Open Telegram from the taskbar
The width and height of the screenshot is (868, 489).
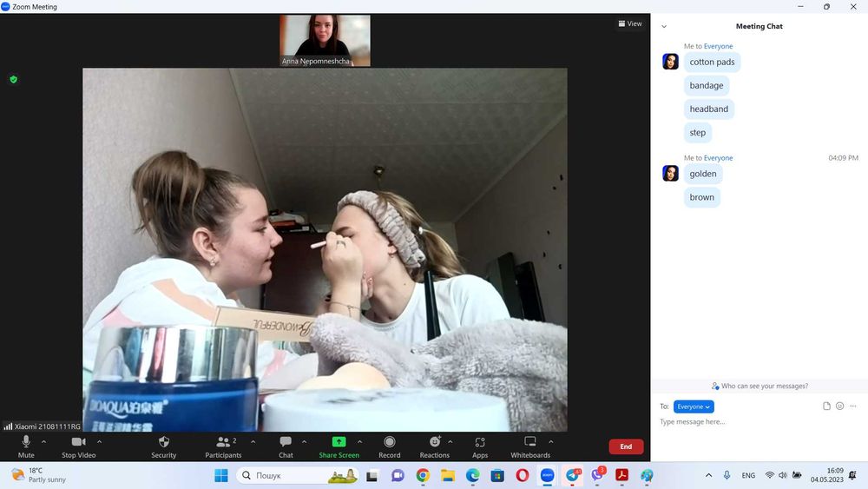tap(572, 475)
